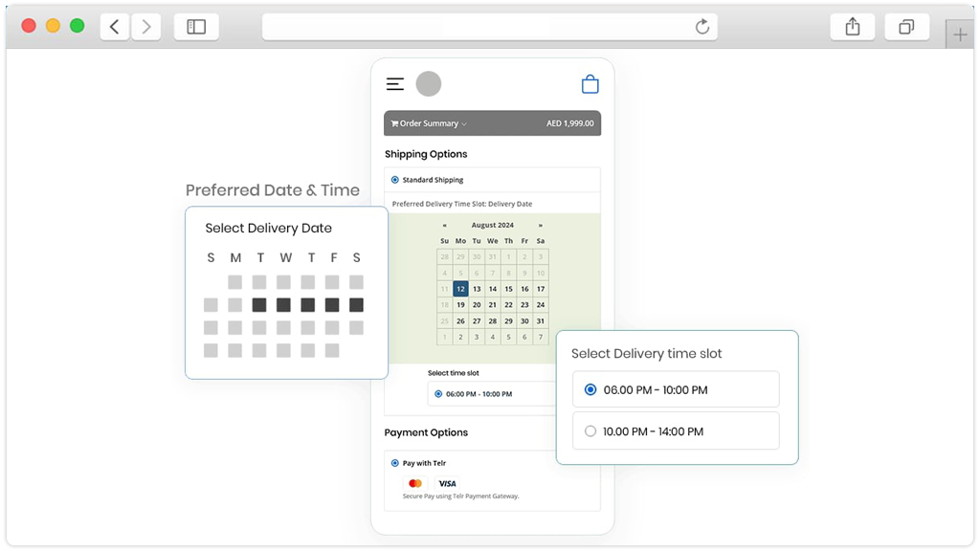The image size is (980, 551).
Task: Open the shopping bag icon
Action: [590, 83]
